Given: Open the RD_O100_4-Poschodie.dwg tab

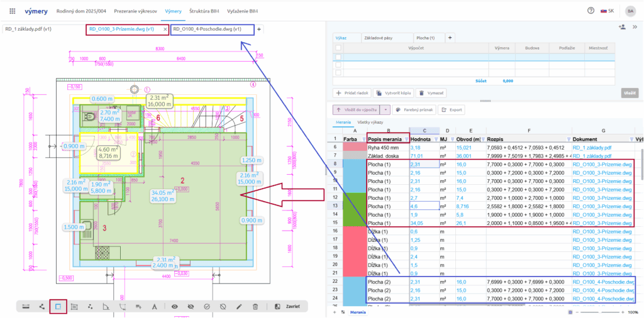Looking at the screenshot, I should tap(207, 29).
